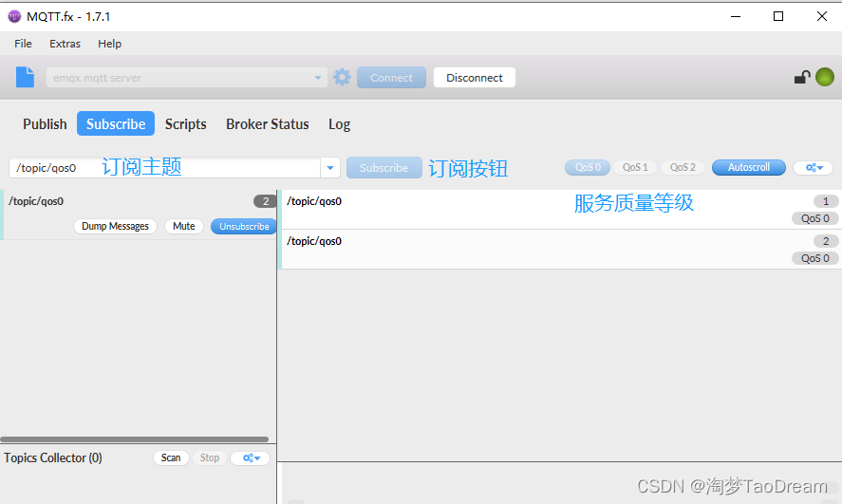Click the subscription list horizontal scrollbar
Image resolution: width=842 pixels, height=504 pixels.
click(134, 439)
